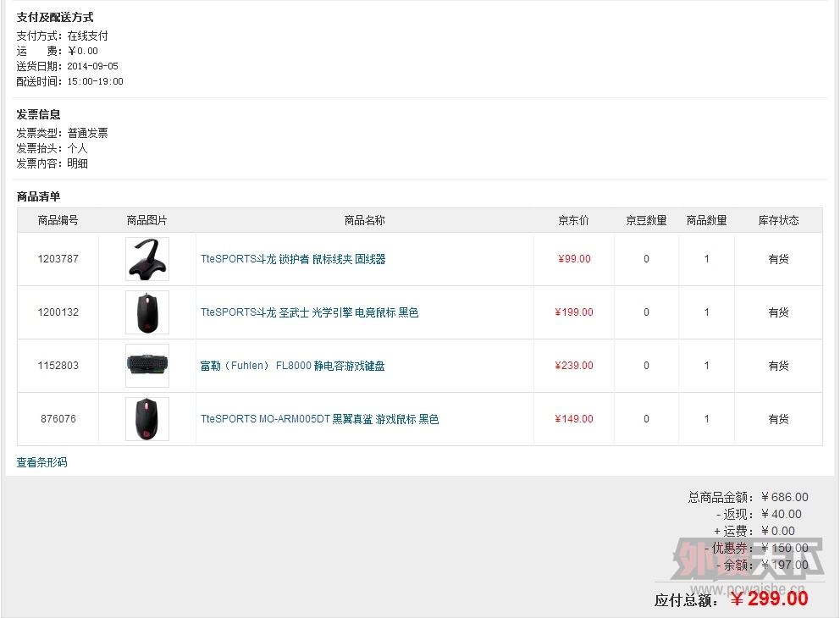Open the 黑翼真鲨 mouse product image

146,419
